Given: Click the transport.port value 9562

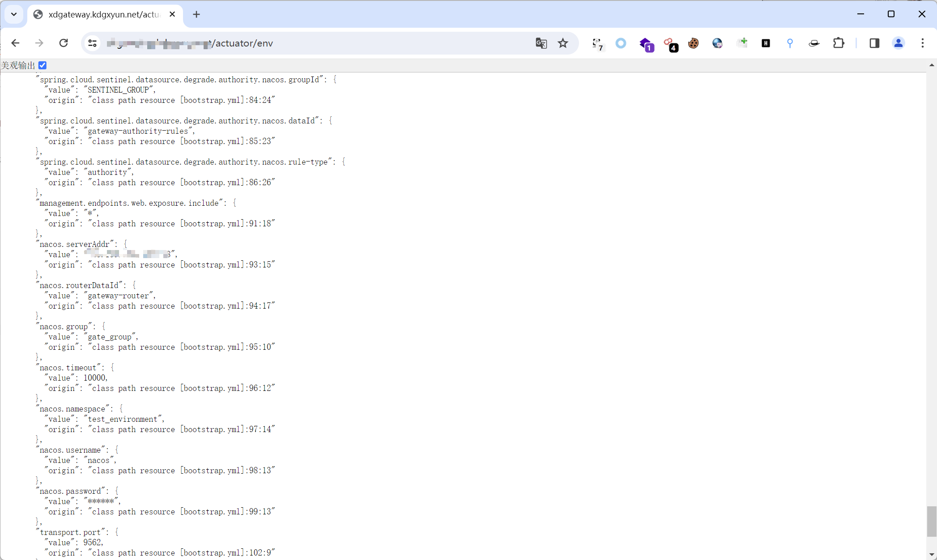Looking at the screenshot, I should tap(92, 543).
